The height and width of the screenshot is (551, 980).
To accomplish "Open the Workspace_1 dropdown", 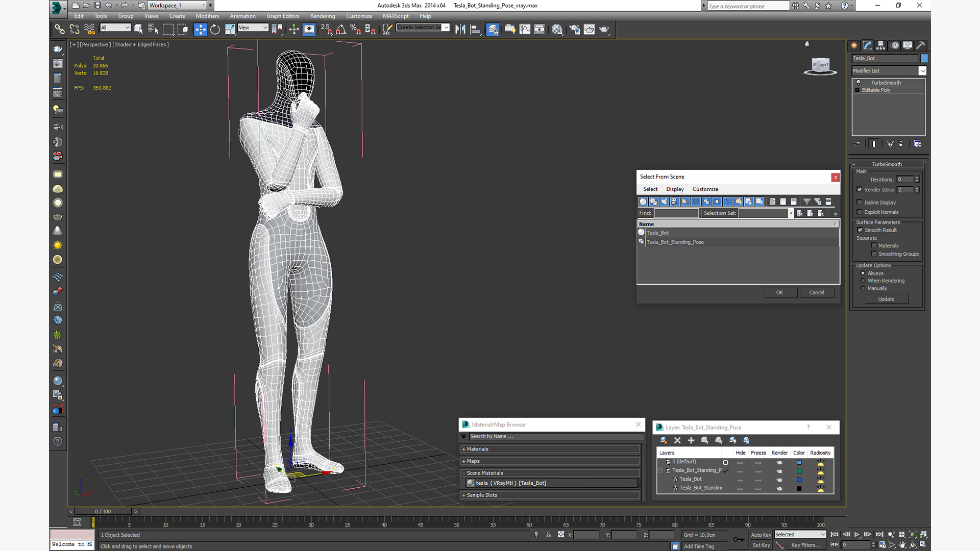I will pyautogui.click(x=177, y=6).
